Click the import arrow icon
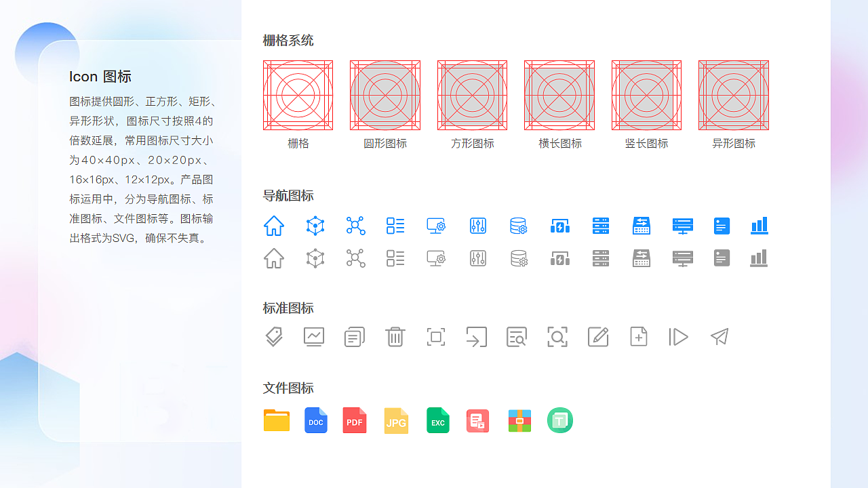This screenshot has width=868, height=488. 476,337
